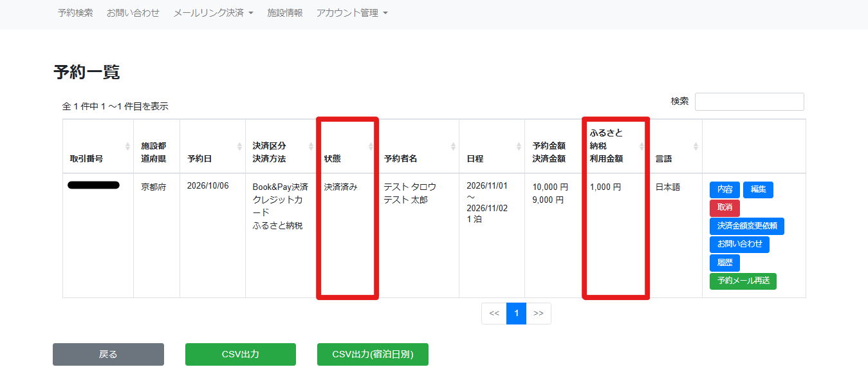Go to next page with >> button
The width and height of the screenshot is (868, 376).
(x=539, y=313)
